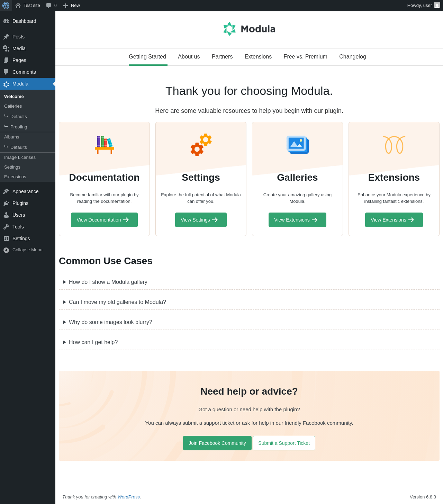Expand 'Can I move my old galleries to Modula?'
This screenshot has height=504, width=443.
(249, 302)
